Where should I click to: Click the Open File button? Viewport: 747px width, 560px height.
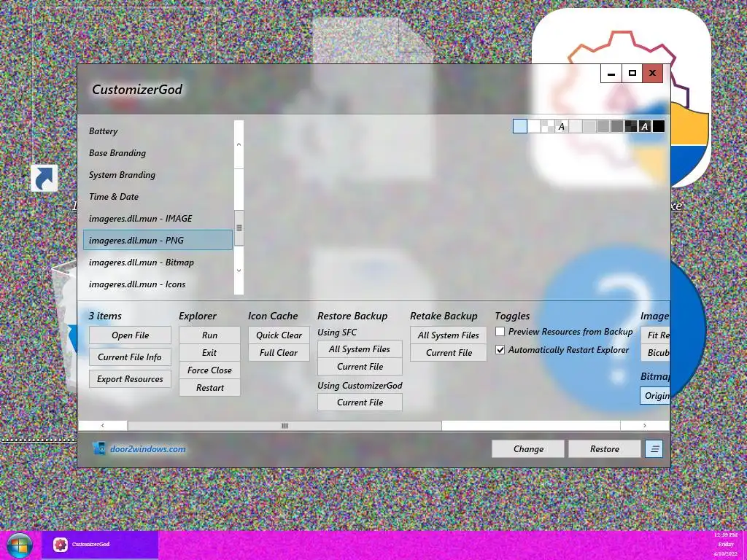130,335
